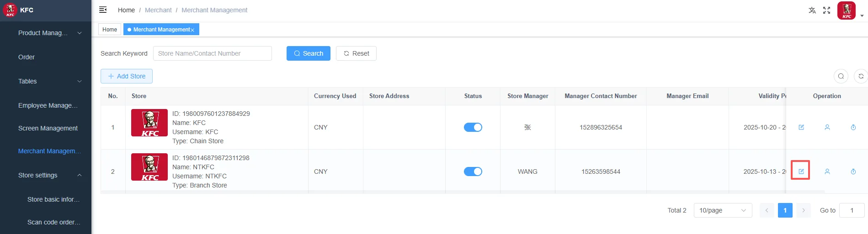Viewport: 868px width, 234px height.
Task: Open the user icon for KFC store row
Action: pos(827,127)
